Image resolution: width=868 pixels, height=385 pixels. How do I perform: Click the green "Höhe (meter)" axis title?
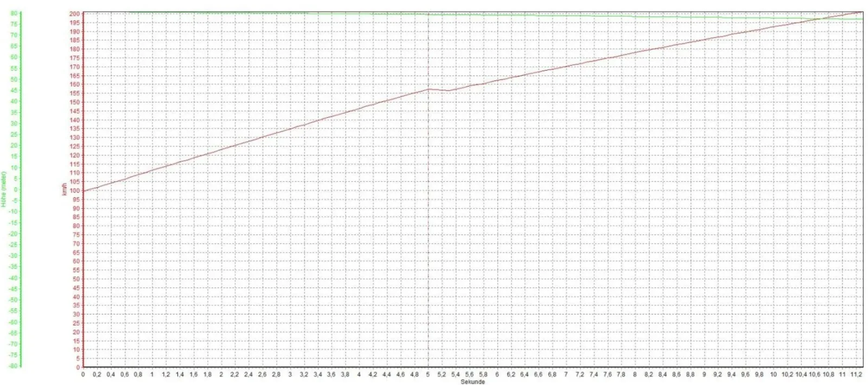[x=4, y=189]
